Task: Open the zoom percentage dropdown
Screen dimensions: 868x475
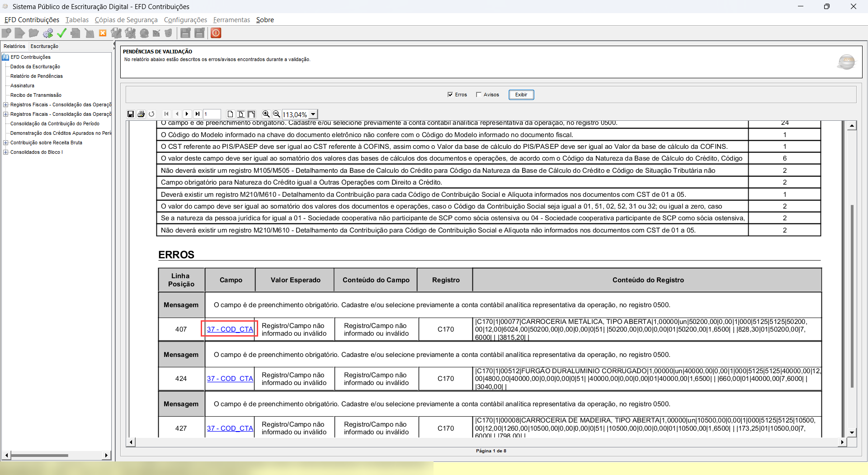Action: tap(313, 114)
